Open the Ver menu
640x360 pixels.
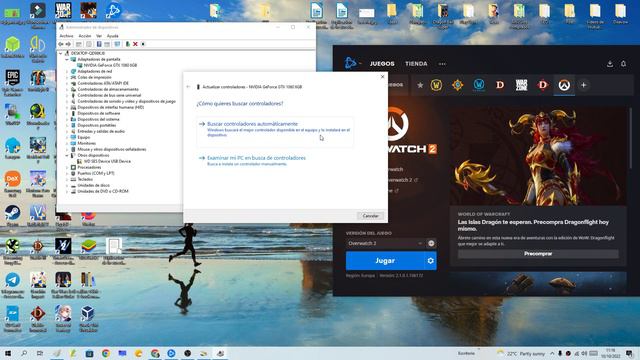pyautogui.click(x=99, y=36)
